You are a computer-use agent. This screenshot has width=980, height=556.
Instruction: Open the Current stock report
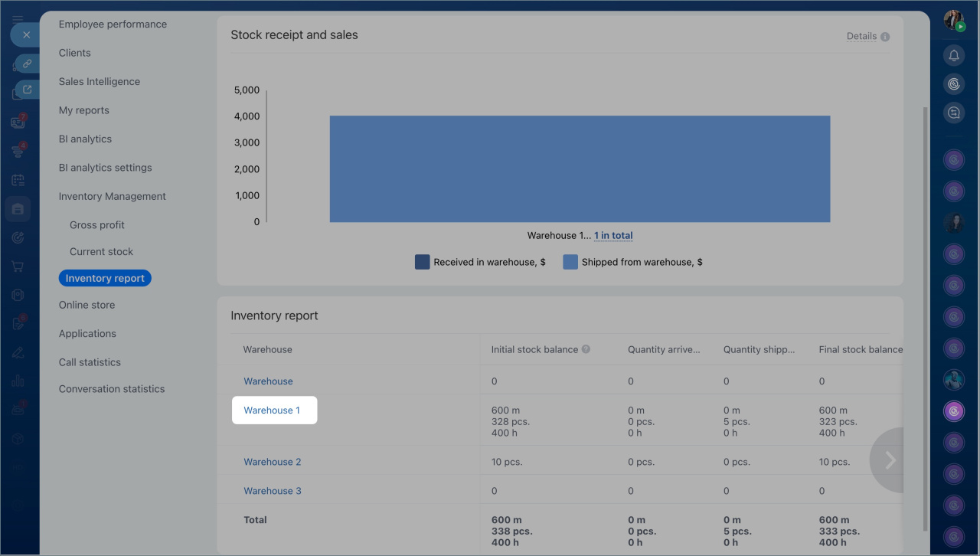pos(101,251)
